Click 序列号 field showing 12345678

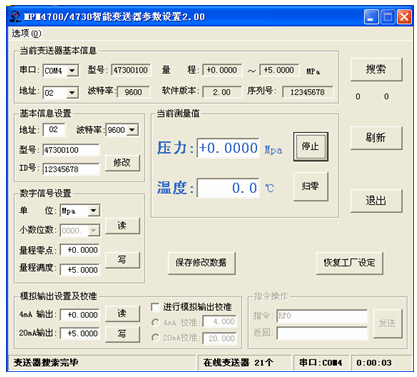pos(308,92)
